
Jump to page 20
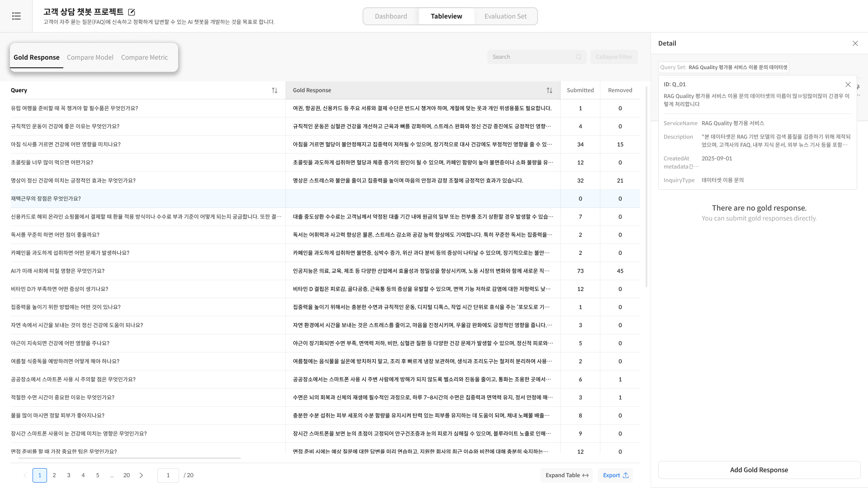pos(127,475)
